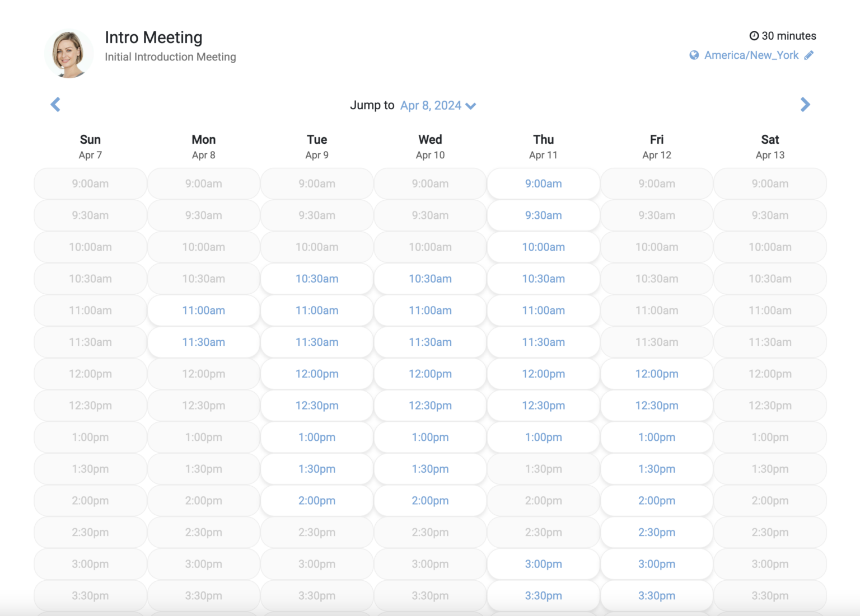Click the clock icon next to 30 minutes
This screenshot has width=860, height=616.
click(x=754, y=35)
